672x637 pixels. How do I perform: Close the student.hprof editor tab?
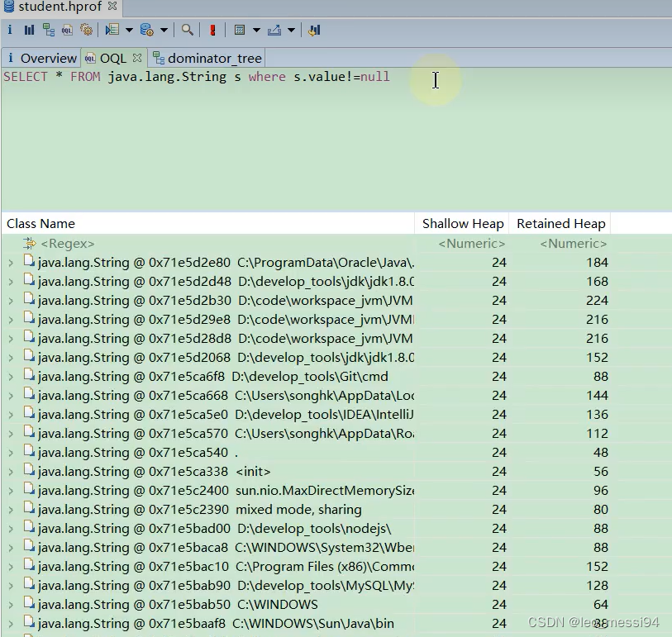pyautogui.click(x=112, y=6)
